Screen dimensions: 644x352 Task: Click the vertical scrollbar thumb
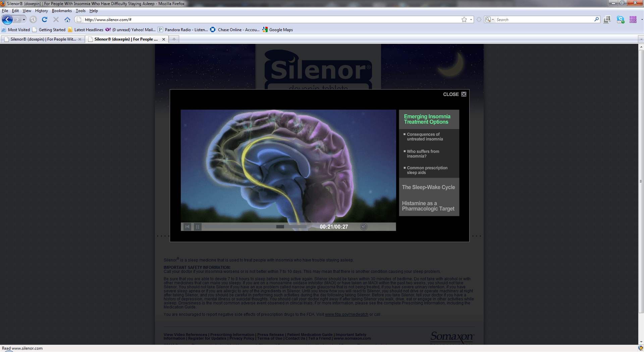click(x=641, y=181)
